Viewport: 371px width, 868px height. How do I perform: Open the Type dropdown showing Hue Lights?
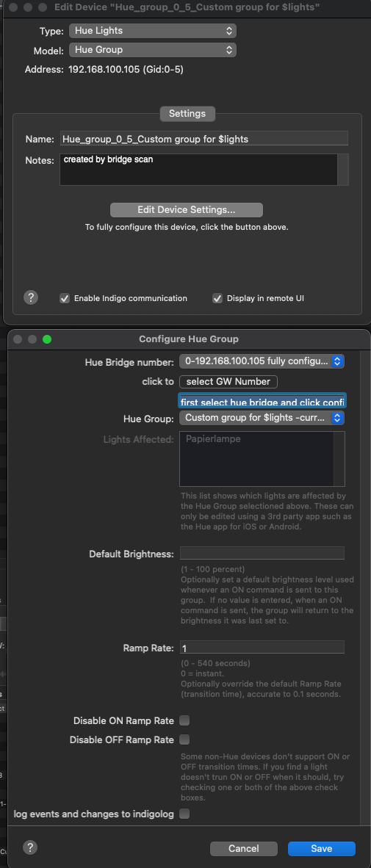click(x=153, y=31)
